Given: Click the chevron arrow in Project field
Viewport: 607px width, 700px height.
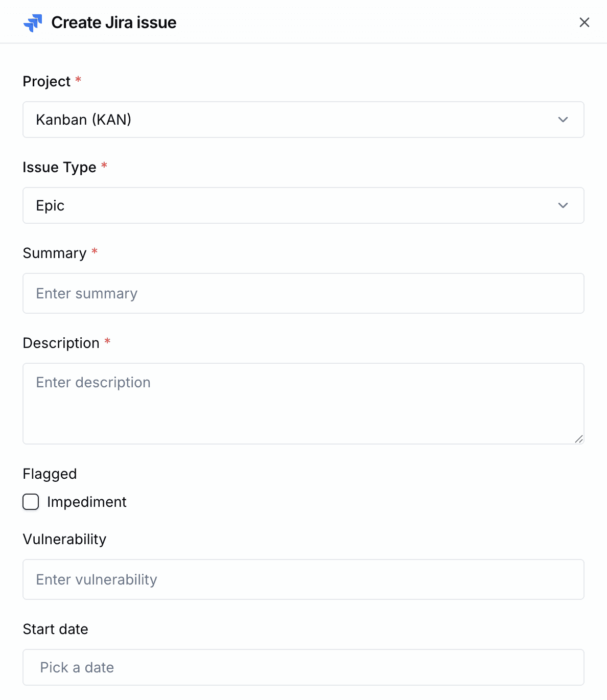Looking at the screenshot, I should [x=563, y=120].
